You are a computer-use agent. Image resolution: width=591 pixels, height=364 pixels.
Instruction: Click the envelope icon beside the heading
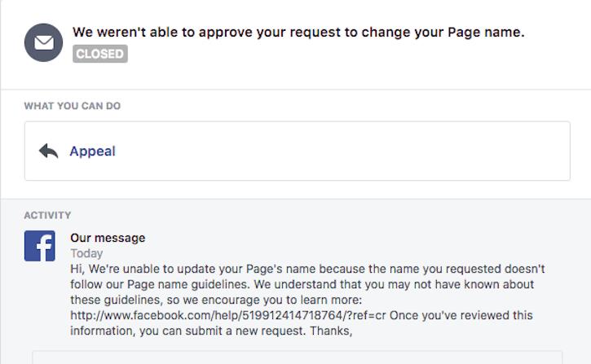43,42
